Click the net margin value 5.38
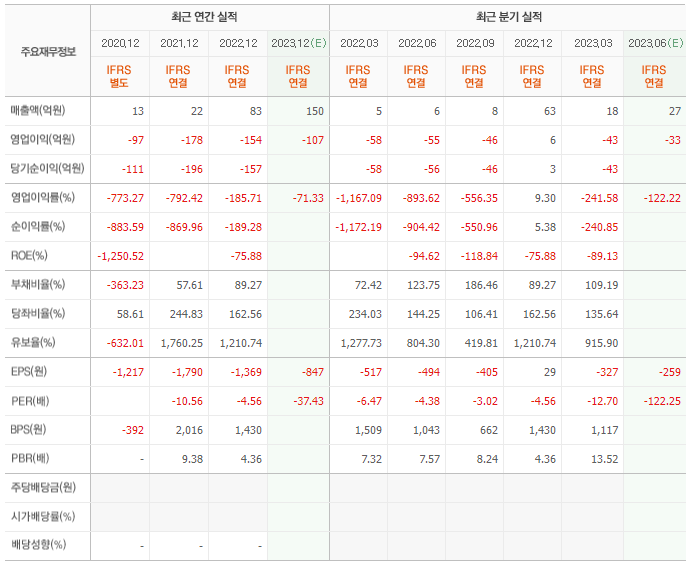This screenshot has height=564, width=691. point(545,227)
